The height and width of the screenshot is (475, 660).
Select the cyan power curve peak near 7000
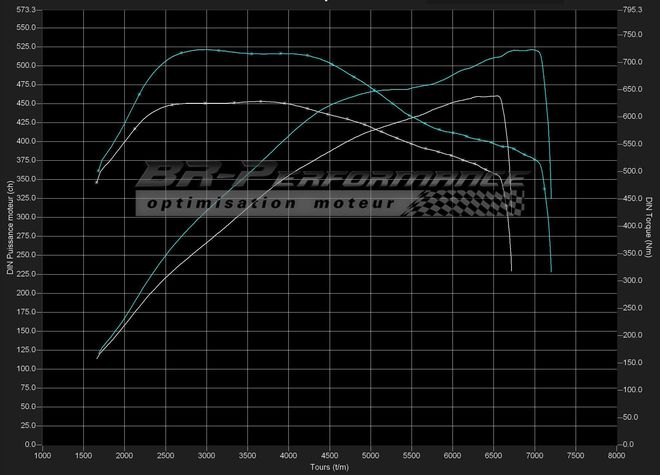pos(530,50)
